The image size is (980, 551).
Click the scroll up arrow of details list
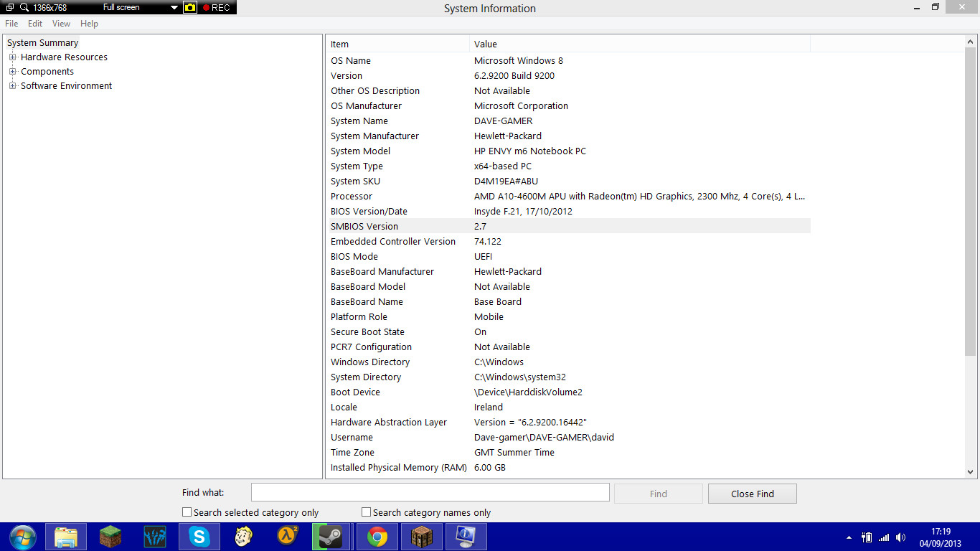click(x=971, y=43)
